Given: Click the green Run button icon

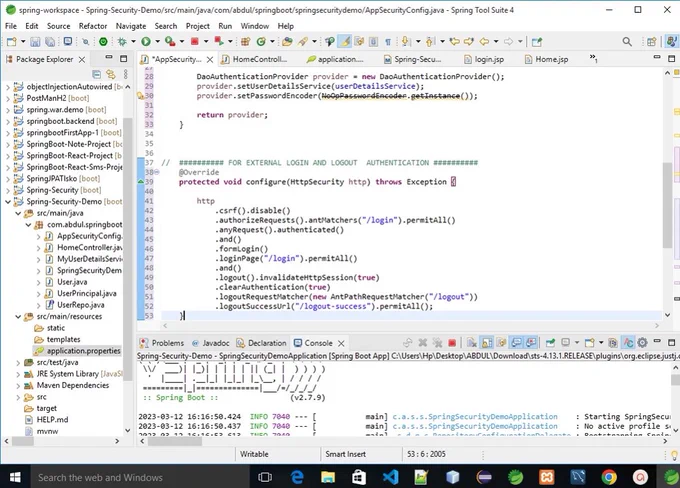Looking at the screenshot, I should [x=146, y=42].
